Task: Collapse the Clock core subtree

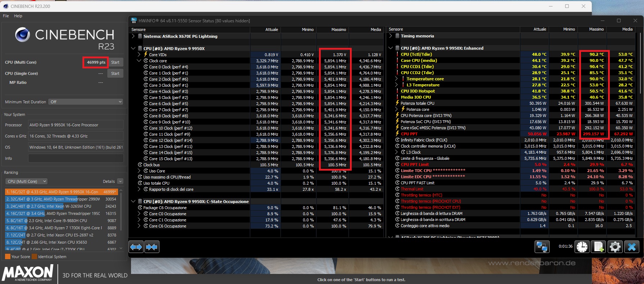Action: (139, 61)
